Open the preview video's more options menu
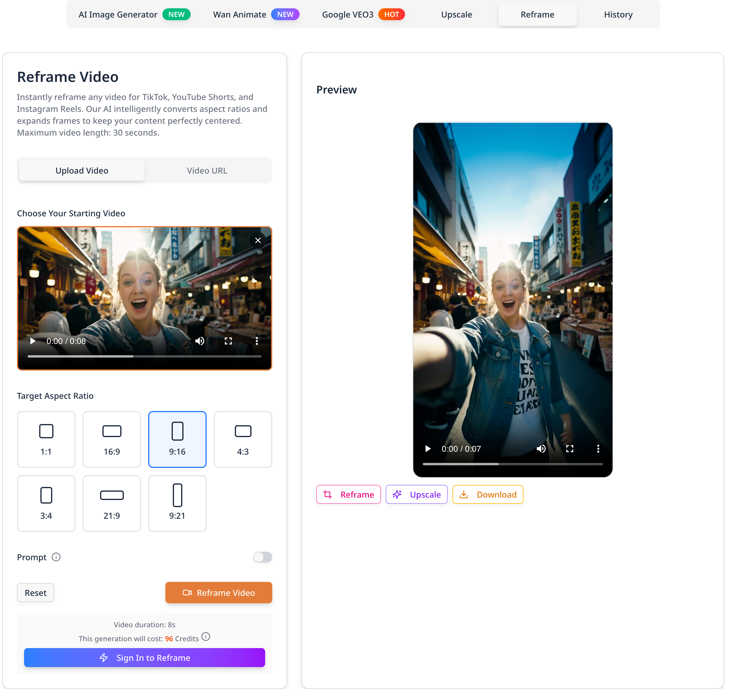Image resolution: width=731 pixels, height=700 pixels. point(598,449)
